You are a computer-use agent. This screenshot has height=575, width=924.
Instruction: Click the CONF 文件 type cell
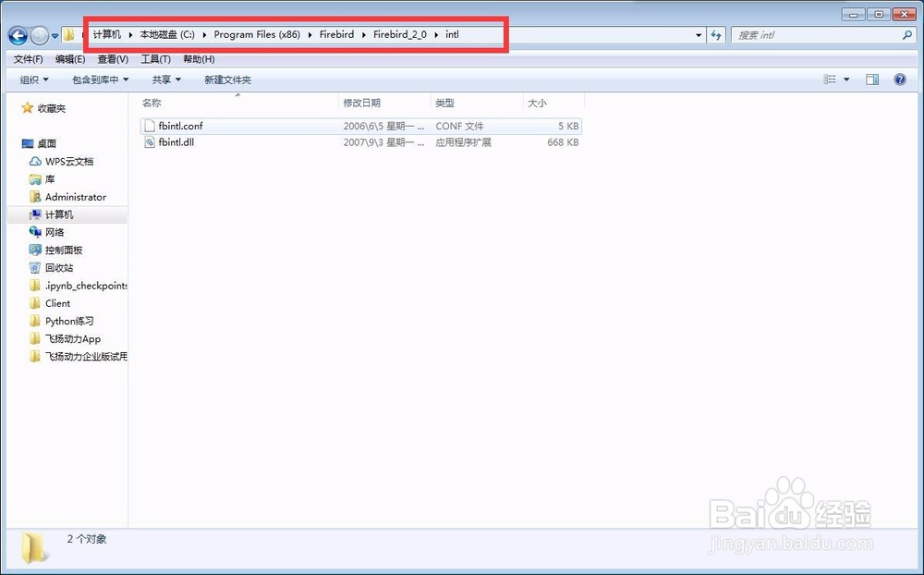(x=459, y=127)
